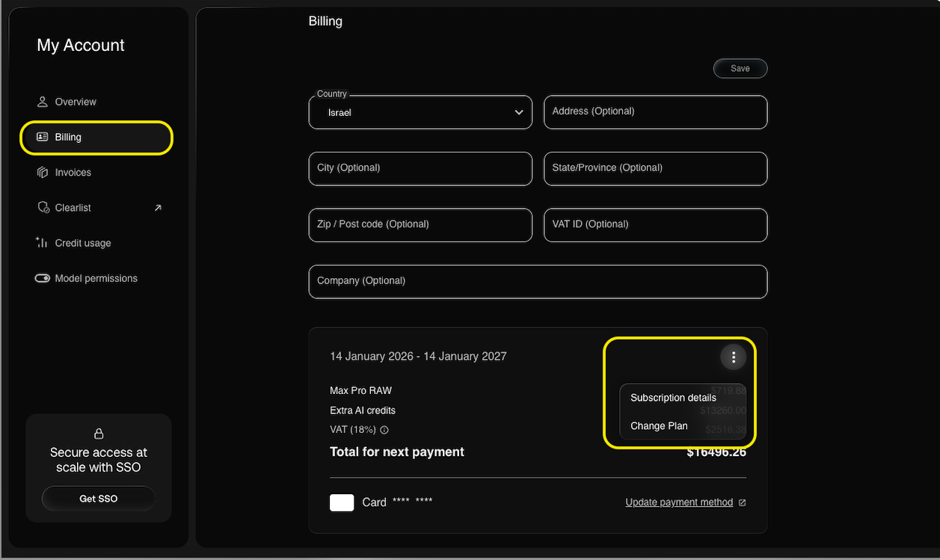Focus the State/Province (Optional) field
Image resolution: width=940 pixels, height=560 pixels.
(x=655, y=168)
